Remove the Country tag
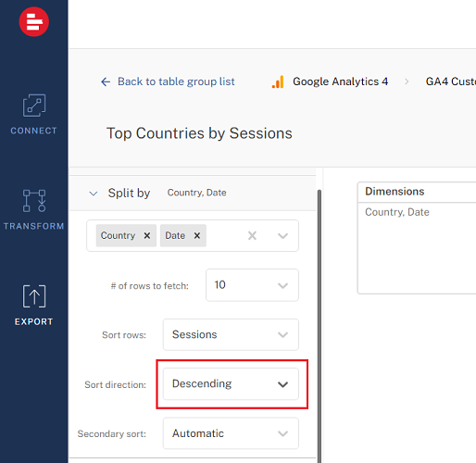 tap(147, 235)
